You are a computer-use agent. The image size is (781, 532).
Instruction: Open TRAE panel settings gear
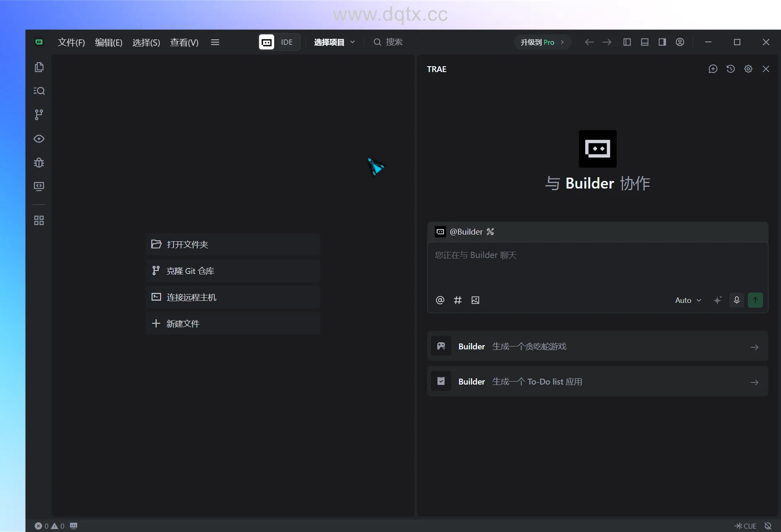(x=748, y=69)
